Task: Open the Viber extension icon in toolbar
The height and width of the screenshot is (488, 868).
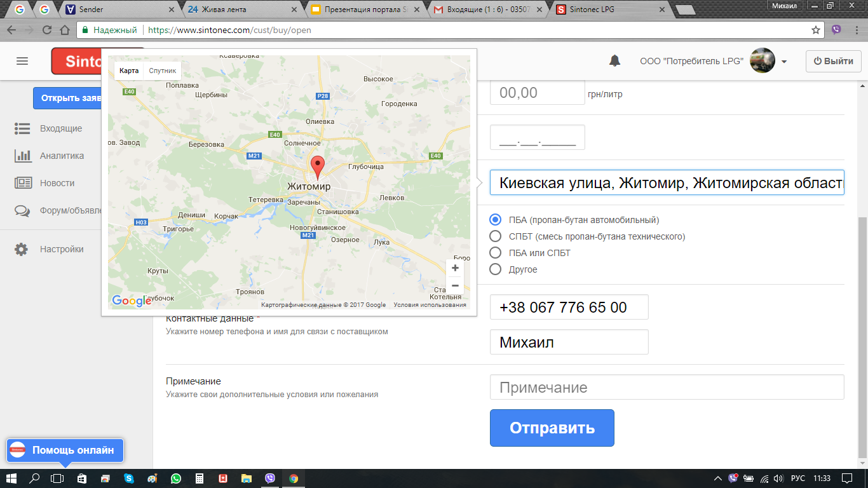Action: (x=836, y=30)
